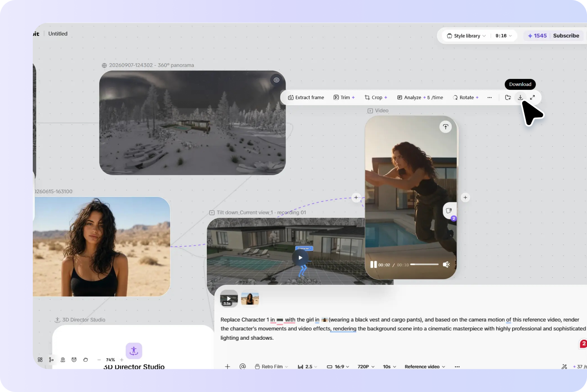The width and height of the screenshot is (587, 392).
Task: Select the hand pan tool
Action: pos(85,360)
